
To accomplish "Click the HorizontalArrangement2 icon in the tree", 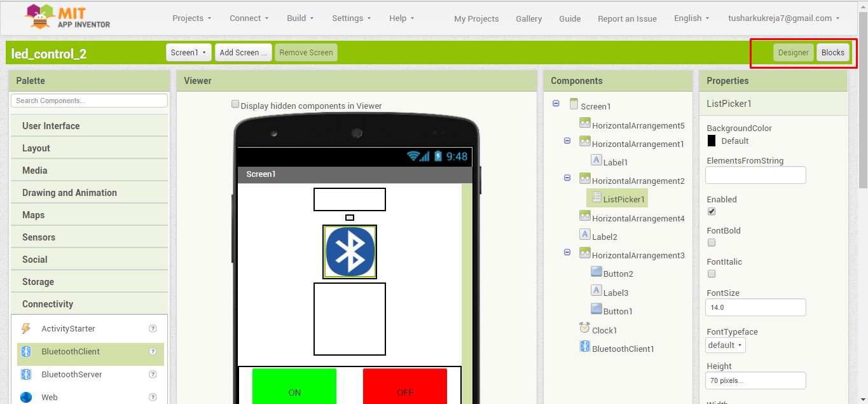I will (585, 179).
